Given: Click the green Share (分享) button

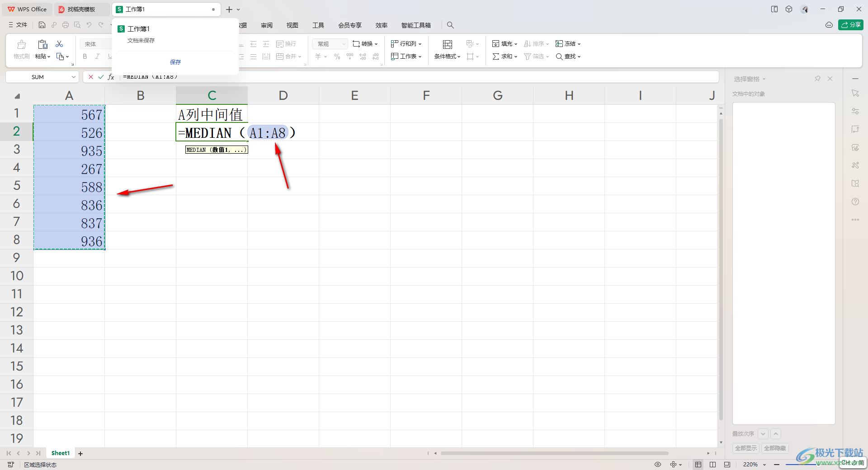Looking at the screenshot, I should 851,25.
